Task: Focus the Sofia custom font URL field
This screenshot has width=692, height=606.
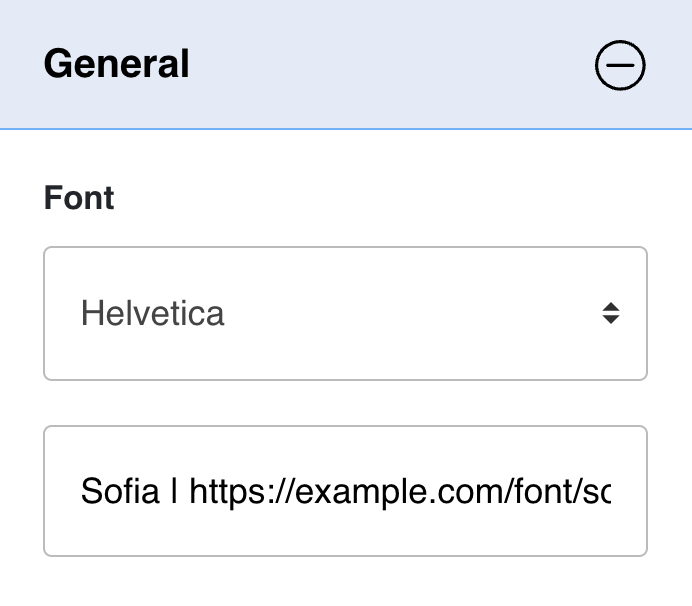Action: 346,491
